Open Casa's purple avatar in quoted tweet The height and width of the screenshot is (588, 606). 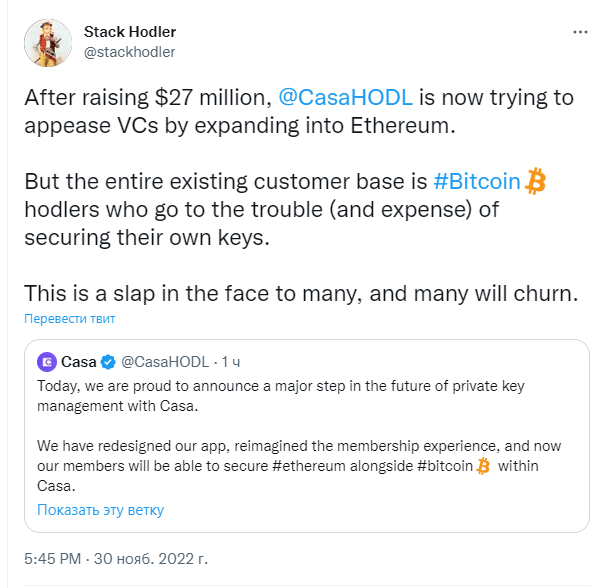(47, 362)
